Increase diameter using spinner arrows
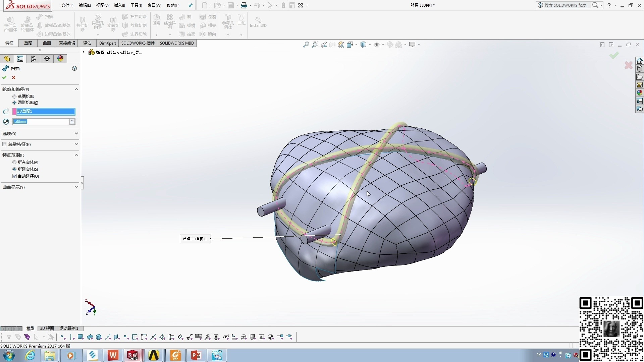Screen dimensions: 644x362 coord(72,120)
